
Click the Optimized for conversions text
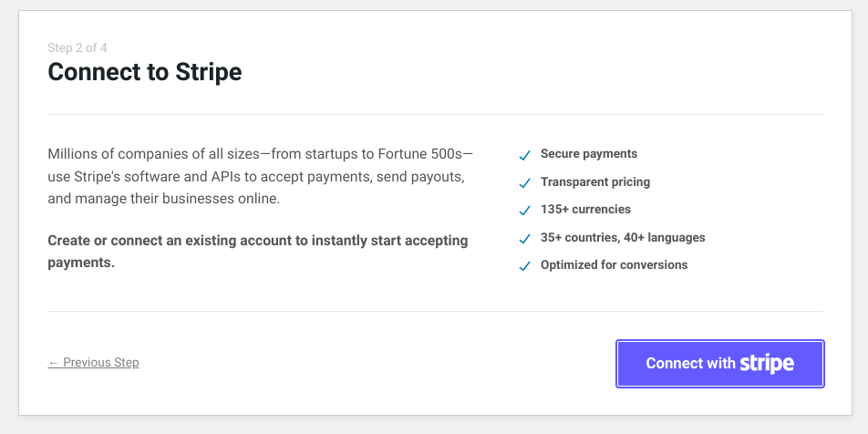pos(614,265)
